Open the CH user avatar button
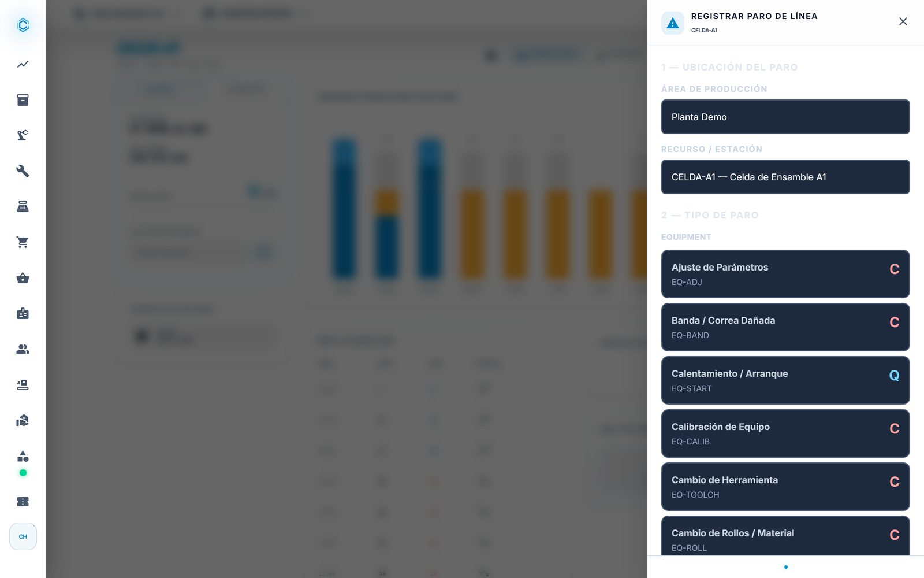Screen dimensions: 924x578 [23, 536]
